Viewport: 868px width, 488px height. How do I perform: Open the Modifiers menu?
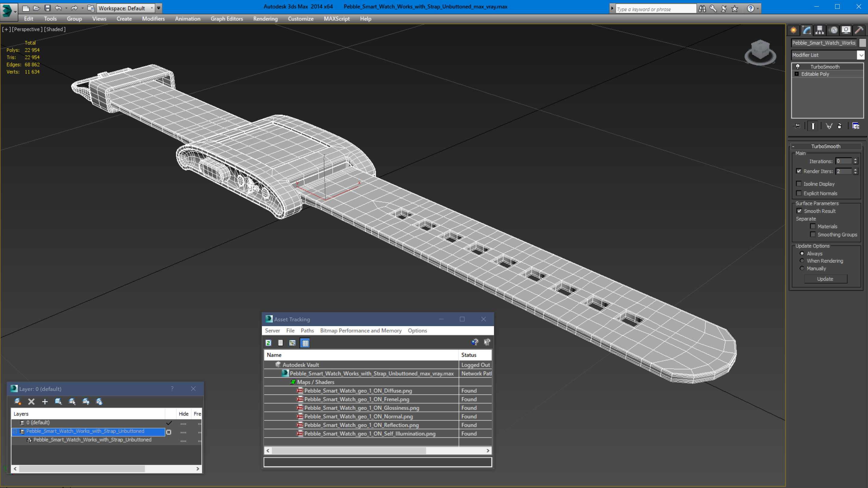[x=153, y=19]
